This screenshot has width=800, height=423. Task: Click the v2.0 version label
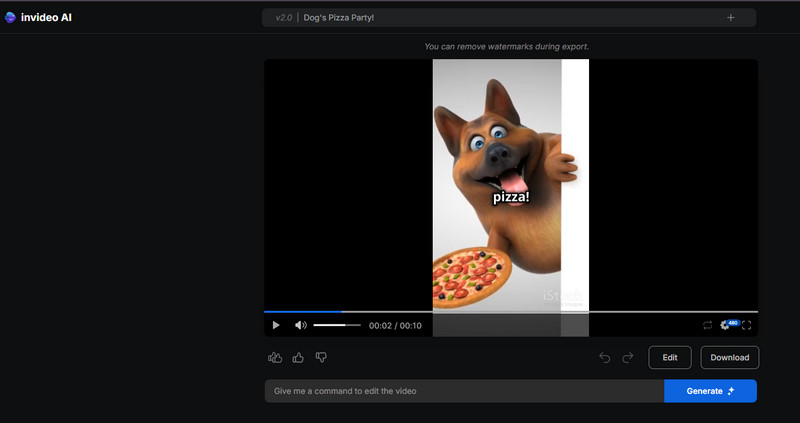(x=283, y=18)
